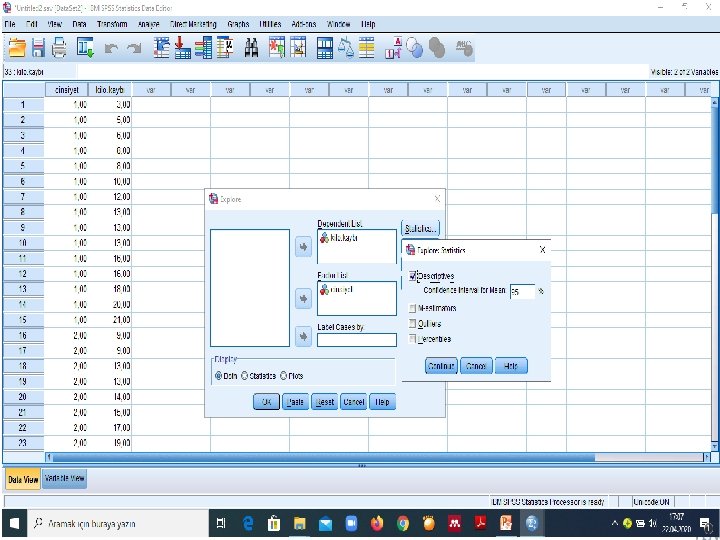Open Weight cases scales icon
The width and height of the screenshot is (720, 540).
click(x=346, y=48)
